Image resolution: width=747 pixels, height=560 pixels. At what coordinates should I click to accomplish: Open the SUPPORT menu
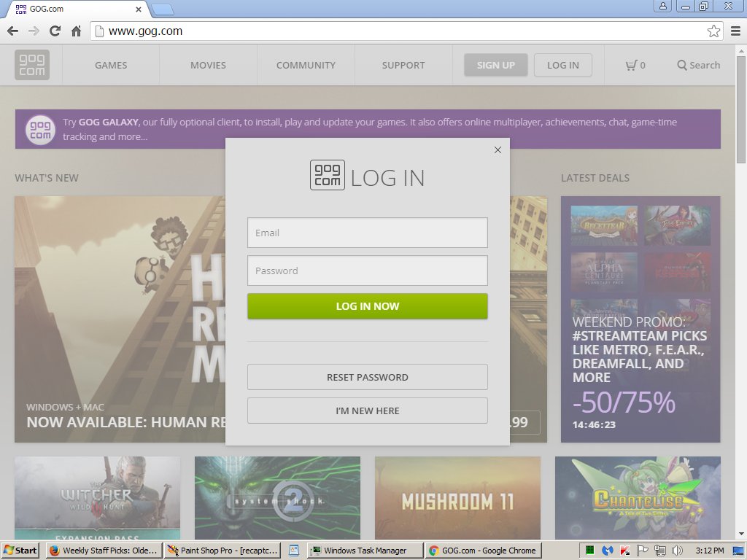coord(403,65)
